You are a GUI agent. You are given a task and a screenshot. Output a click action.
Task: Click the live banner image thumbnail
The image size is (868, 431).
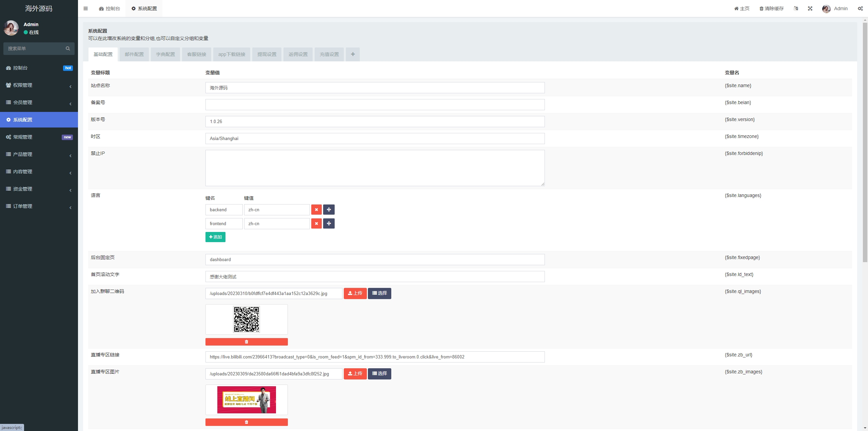(x=246, y=400)
